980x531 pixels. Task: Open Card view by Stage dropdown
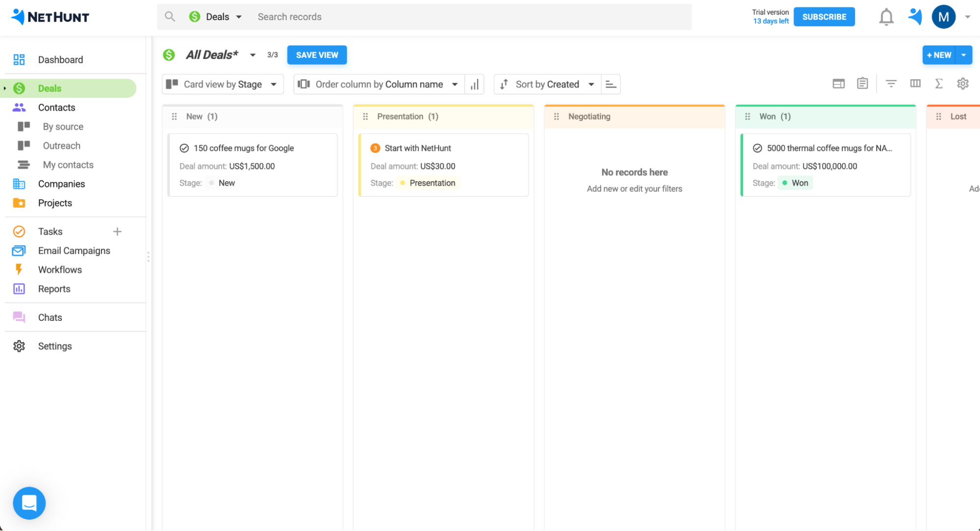click(223, 84)
